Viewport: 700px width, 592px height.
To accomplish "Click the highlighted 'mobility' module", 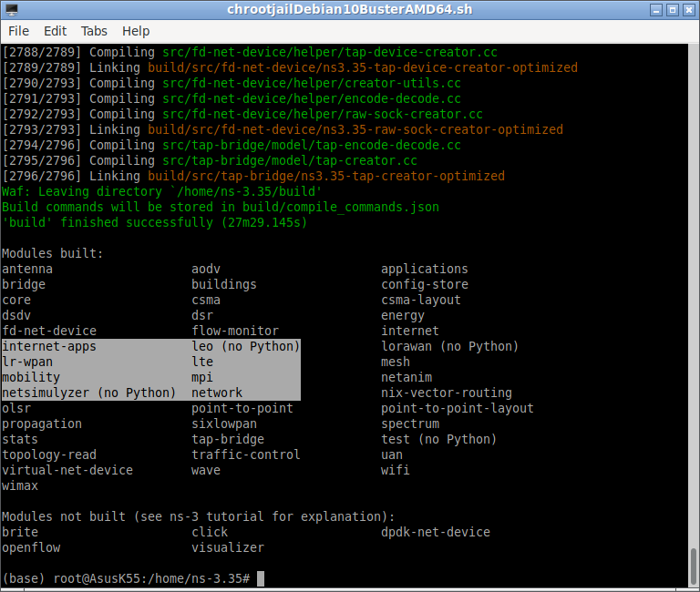I will click(31, 377).
